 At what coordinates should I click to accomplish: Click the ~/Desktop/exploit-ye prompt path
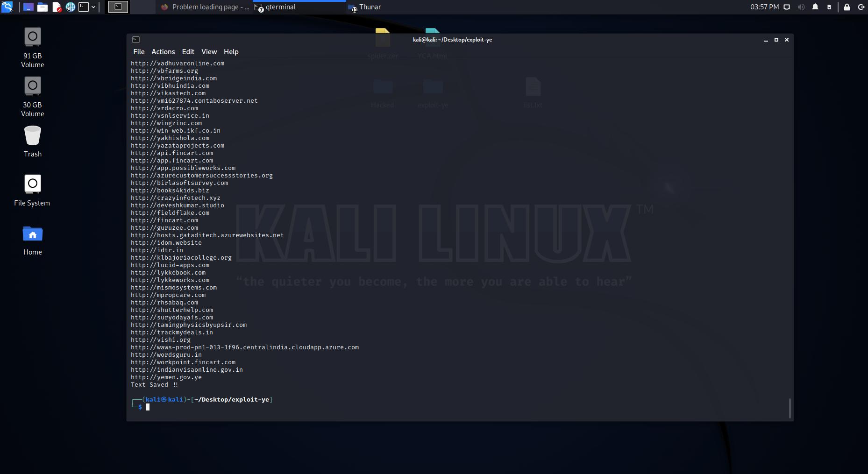232,400
